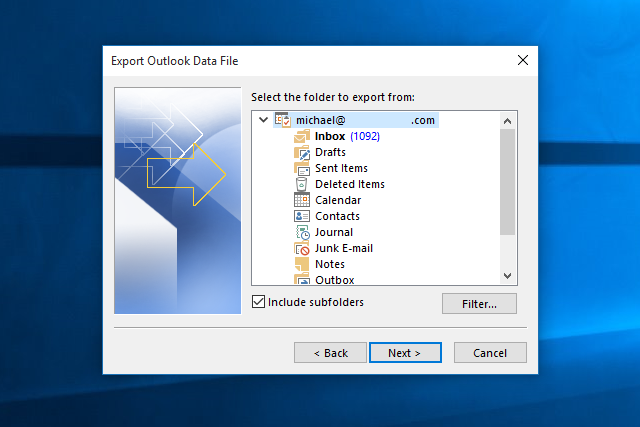Click the folder list scrollbar thumb

point(507,182)
